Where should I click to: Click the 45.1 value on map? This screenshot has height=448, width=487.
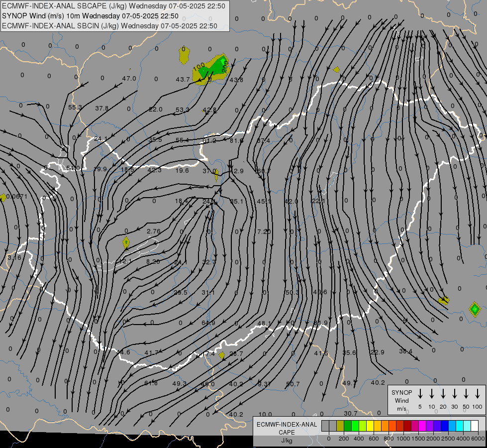(x=264, y=202)
